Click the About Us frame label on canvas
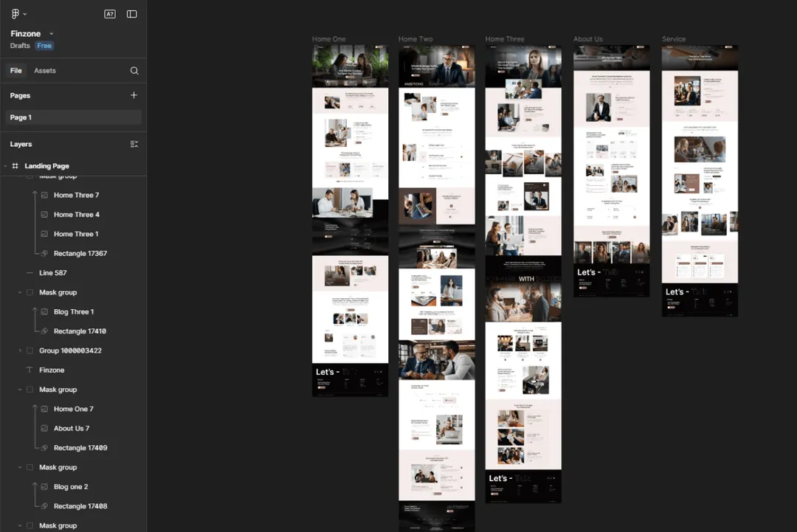This screenshot has height=532, width=797. [588, 39]
